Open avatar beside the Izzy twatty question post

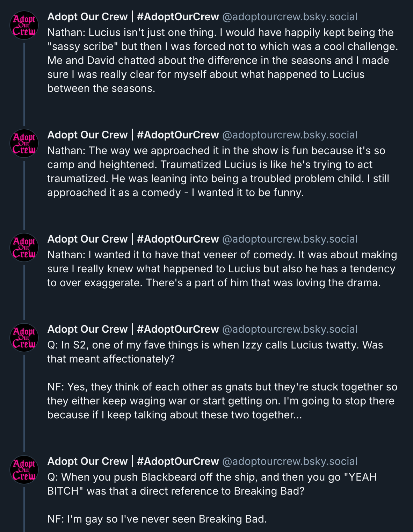point(24,338)
